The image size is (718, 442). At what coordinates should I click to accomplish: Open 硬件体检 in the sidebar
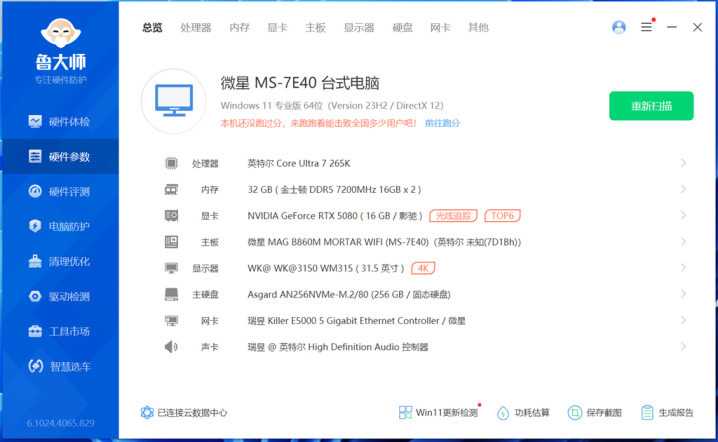coord(60,121)
